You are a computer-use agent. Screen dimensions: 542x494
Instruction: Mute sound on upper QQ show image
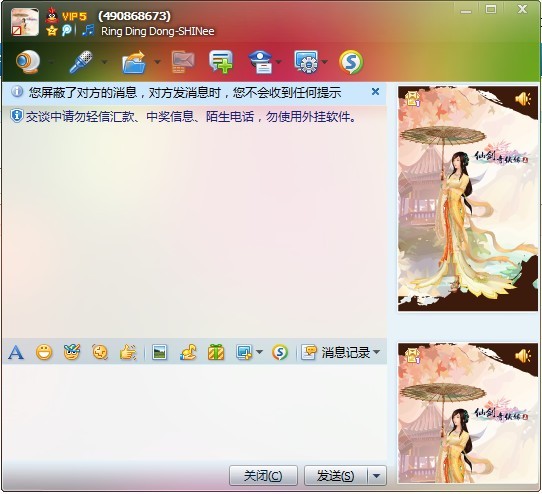point(523,99)
